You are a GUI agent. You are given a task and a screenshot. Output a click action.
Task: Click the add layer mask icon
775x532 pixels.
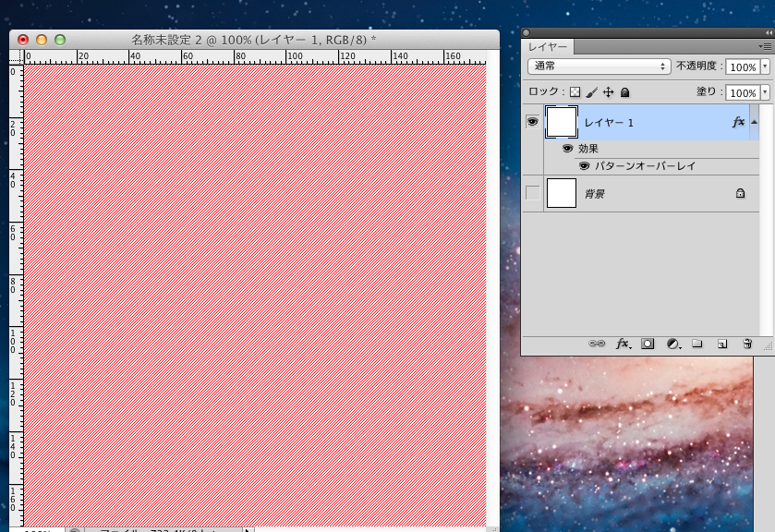(x=648, y=344)
